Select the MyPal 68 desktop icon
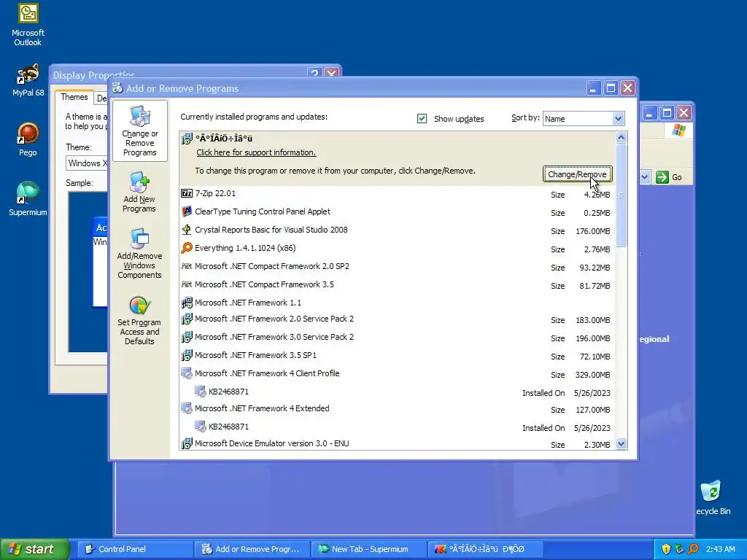Screen dimensions: 747x560 click(x=28, y=80)
